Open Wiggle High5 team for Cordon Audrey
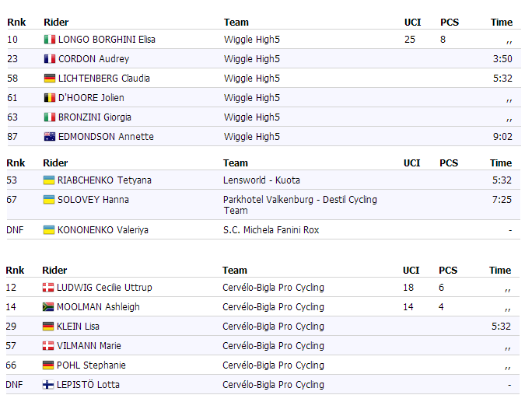 click(x=251, y=59)
